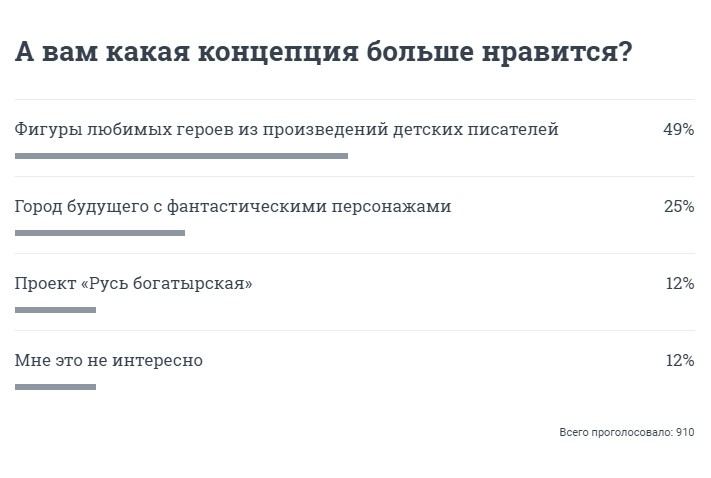Select the option 'Проект «Русь богатырская»'

pyautogui.click(x=134, y=284)
